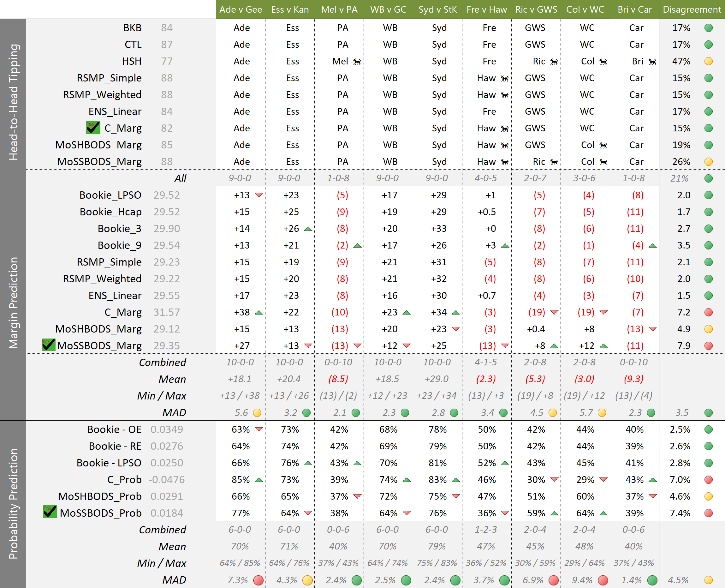Click the BKB tipster name
725x588 pixels.
[132, 28]
